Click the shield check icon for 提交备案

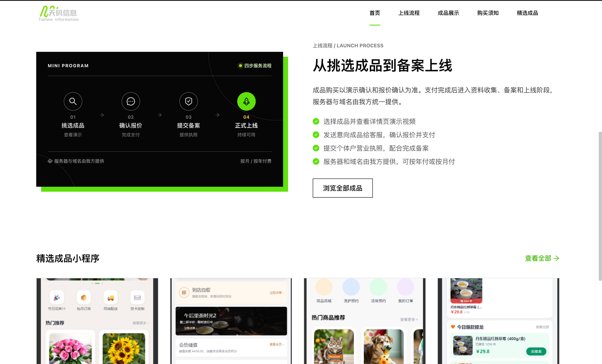(x=188, y=101)
